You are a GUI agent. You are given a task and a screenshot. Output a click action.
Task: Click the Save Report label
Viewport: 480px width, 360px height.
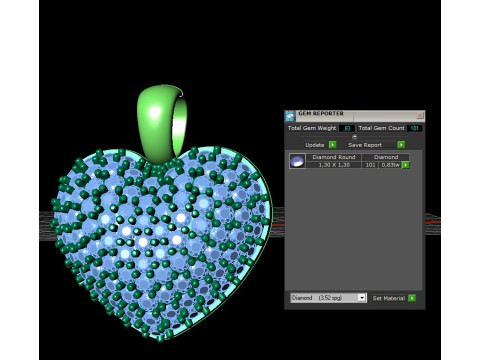pos(365,145)
